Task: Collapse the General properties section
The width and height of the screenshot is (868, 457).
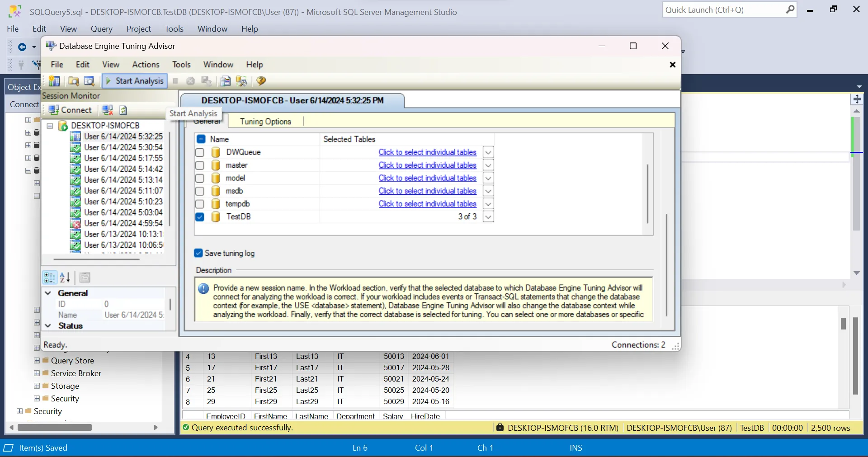Action: pos(48,293)
